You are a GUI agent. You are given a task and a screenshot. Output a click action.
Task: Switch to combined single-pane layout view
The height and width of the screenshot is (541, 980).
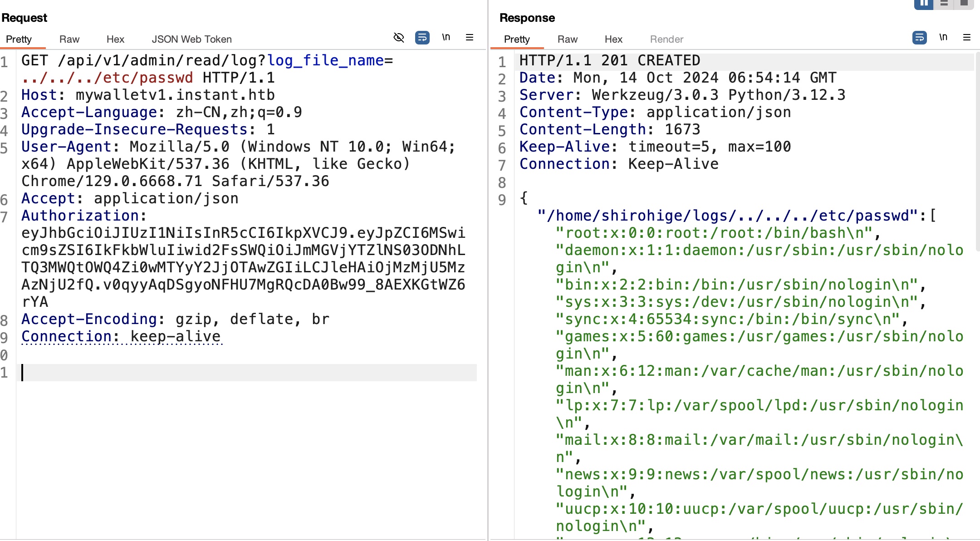coord(964,4)
